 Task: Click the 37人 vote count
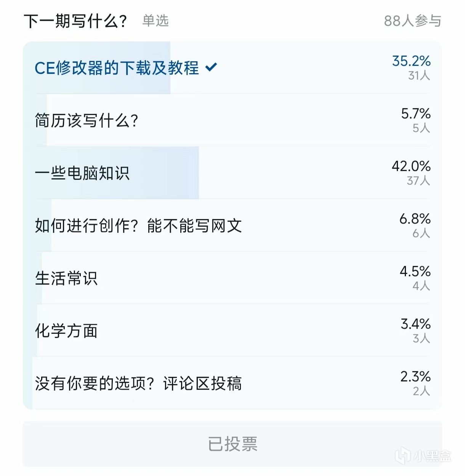418,181
